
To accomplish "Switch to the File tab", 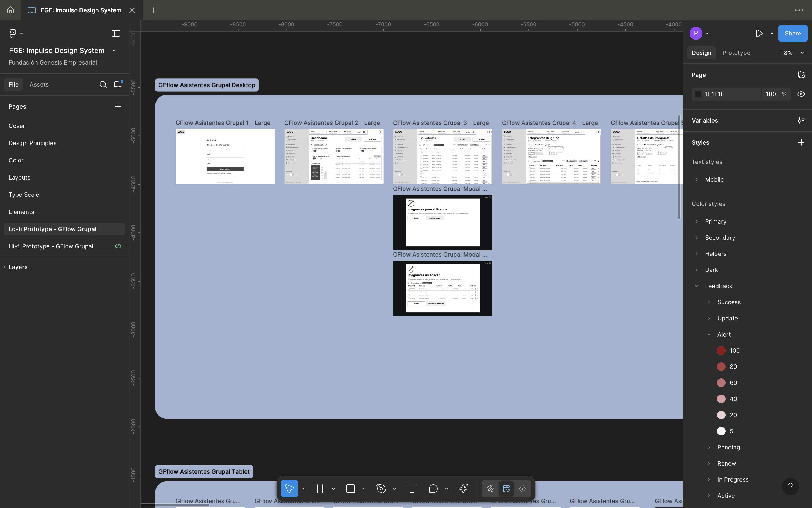I will click(13, 84).
